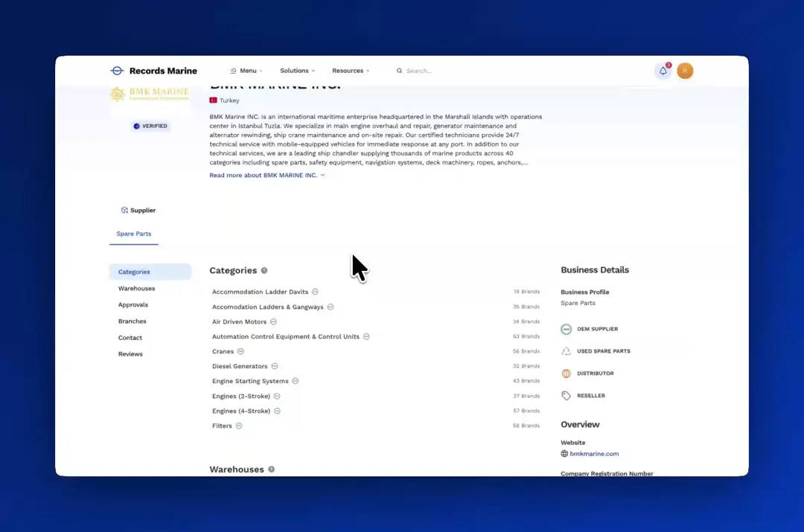Go to Reviews in the side navigation

pos(130,354)
